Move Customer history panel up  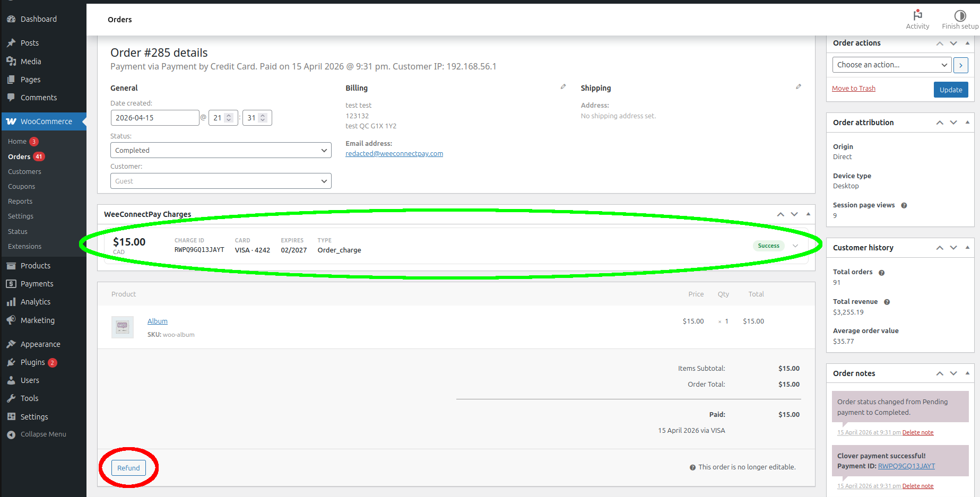940,248
